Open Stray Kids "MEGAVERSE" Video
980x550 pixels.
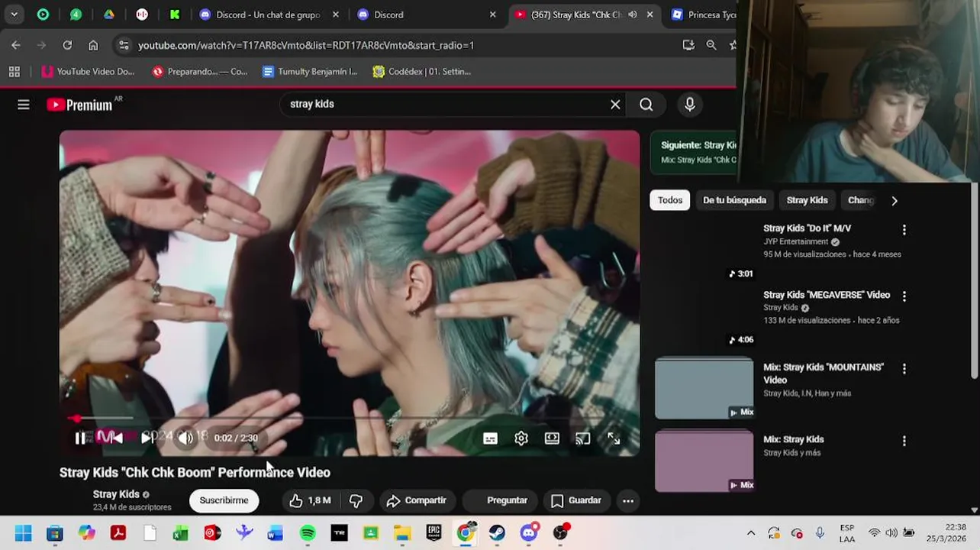tap(827, 295)
